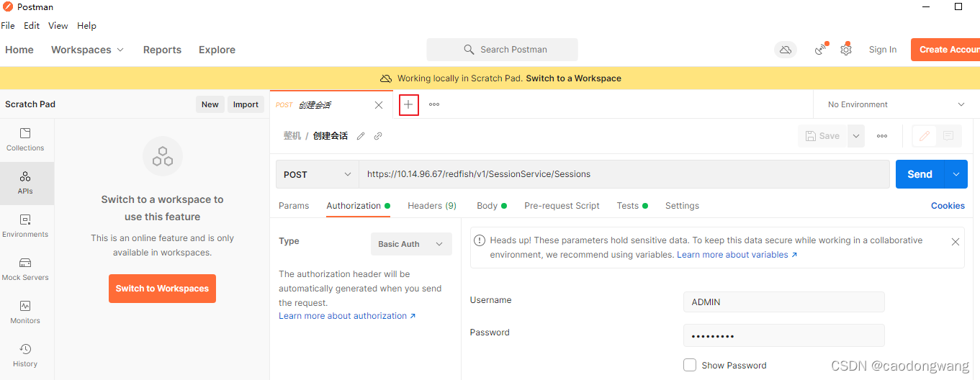Switch to the Tests tab
This screenshot has height=380, width=980.
pos(632,205)
